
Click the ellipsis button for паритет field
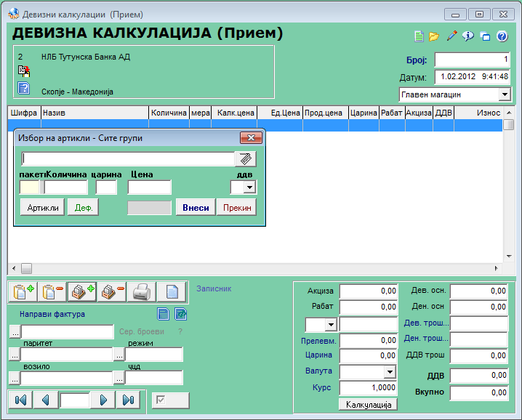click(x=15, y=355)
